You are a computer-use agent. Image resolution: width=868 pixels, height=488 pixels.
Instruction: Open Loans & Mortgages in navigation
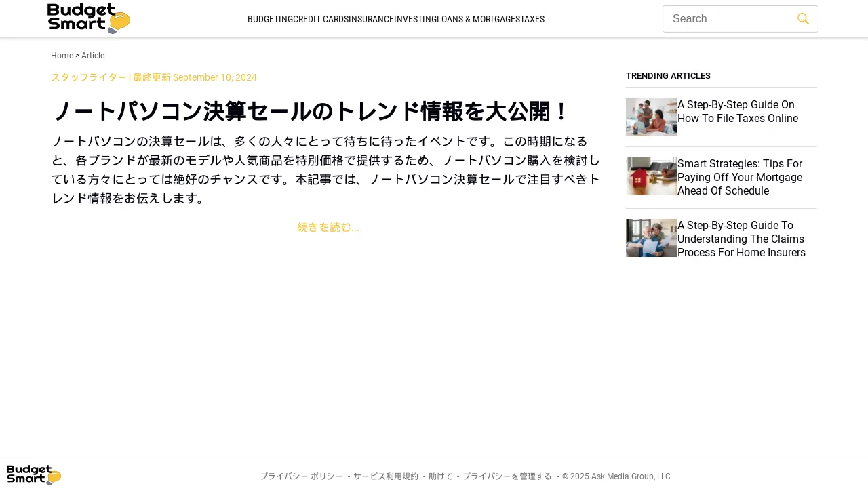click(477, 19)
